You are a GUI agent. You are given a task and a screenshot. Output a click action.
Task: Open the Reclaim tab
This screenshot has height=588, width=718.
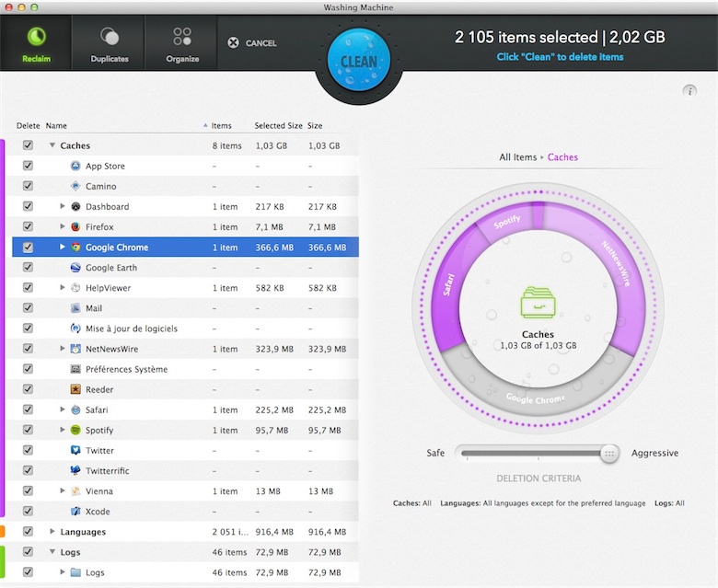coord(36,43)
